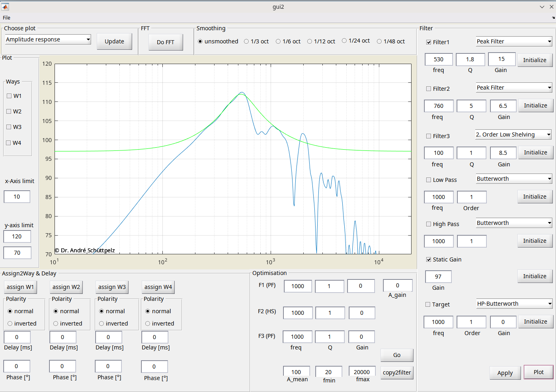Click the MATLAB icon in title bar

click(5, 6)
